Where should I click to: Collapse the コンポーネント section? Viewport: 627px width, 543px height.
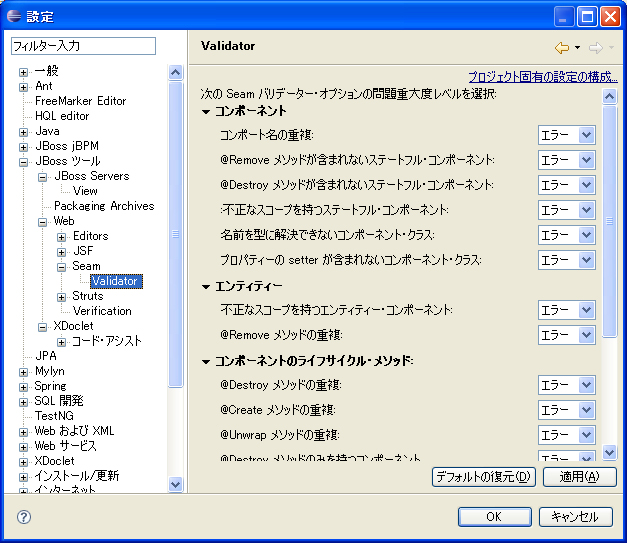(x=206, y=112)
